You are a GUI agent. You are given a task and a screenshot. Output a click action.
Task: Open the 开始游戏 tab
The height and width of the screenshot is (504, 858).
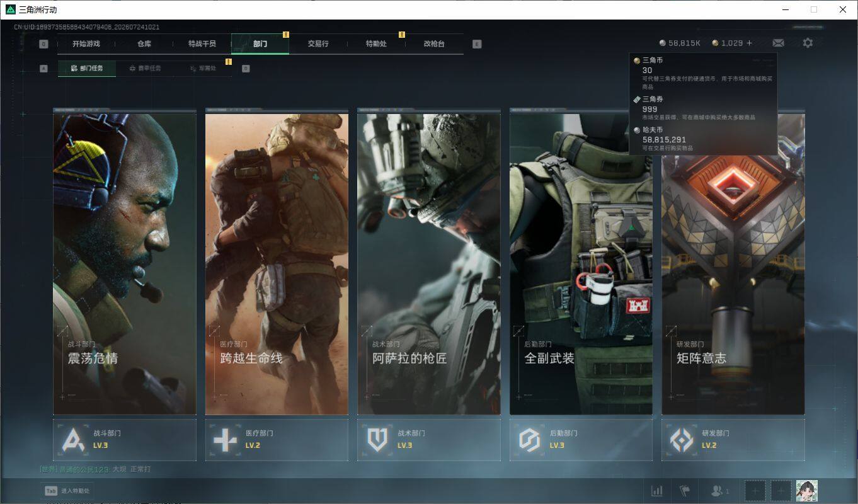click(x=86, y=44)
